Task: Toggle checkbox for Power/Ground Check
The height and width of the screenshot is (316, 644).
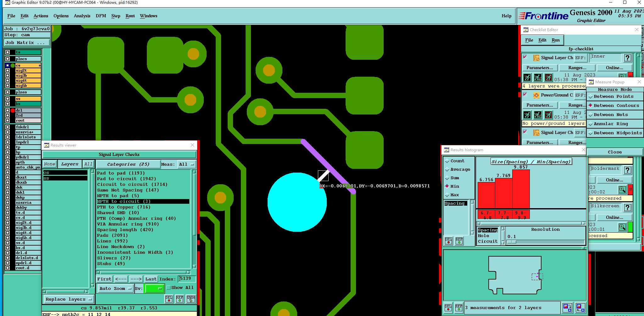Action: click(x=525, y=94)
